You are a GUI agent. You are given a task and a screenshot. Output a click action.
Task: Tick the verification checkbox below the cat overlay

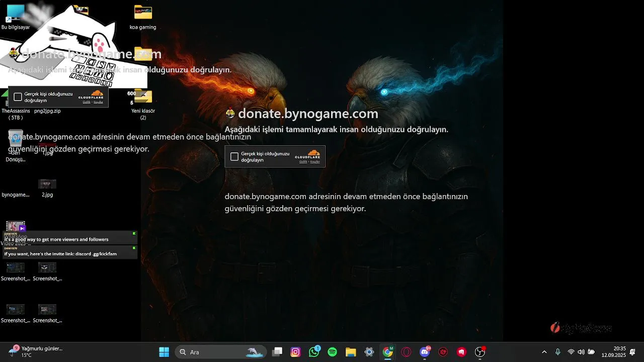click(x=18, y=97)
